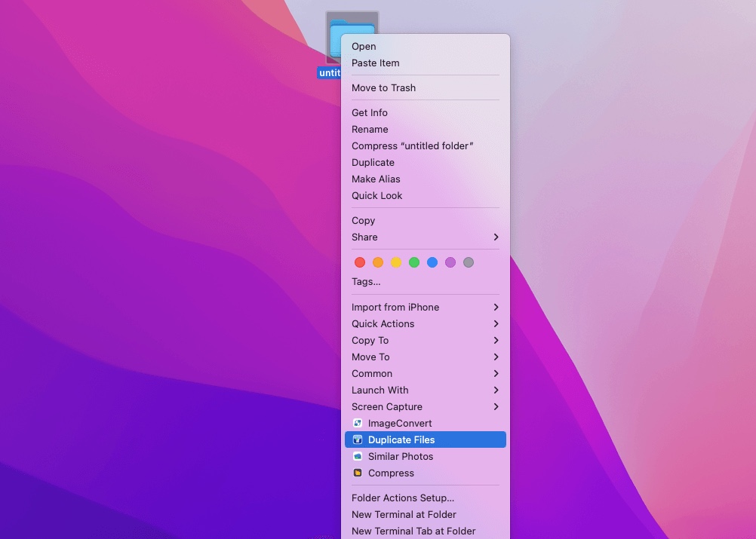Apply the orange color tag

pos(378,262)
